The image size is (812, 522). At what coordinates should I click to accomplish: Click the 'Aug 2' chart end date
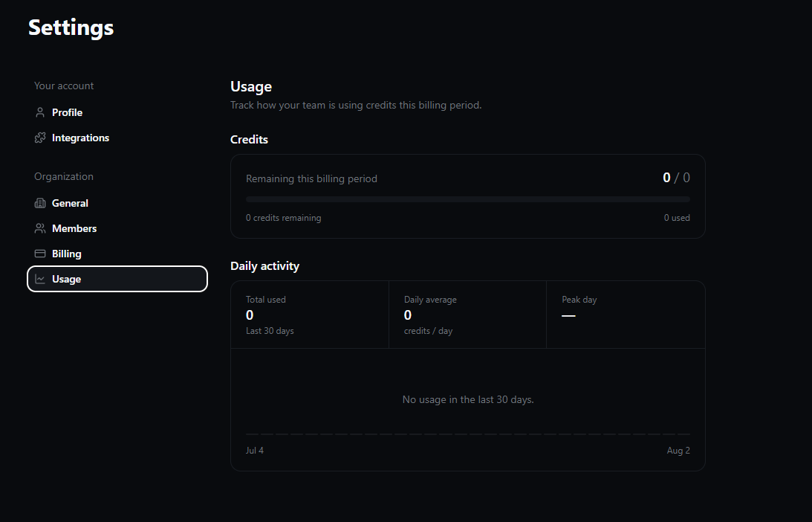pos(678,451)
